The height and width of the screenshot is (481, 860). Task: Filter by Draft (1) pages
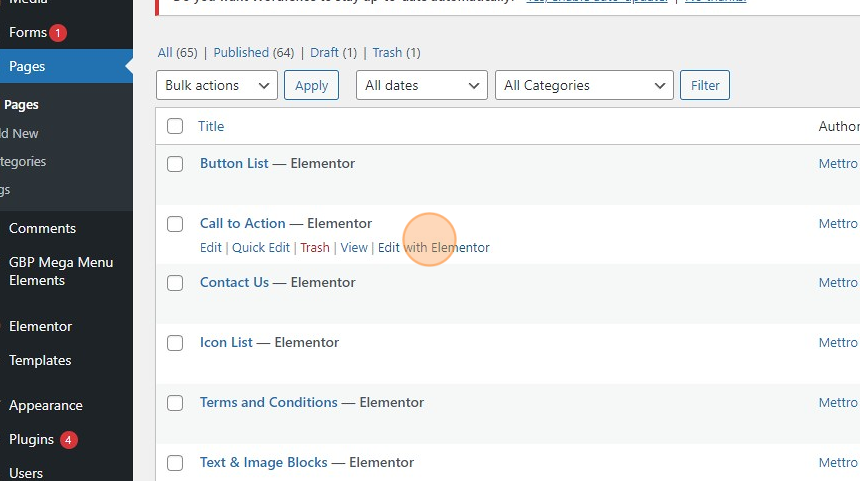click(x=333, y=53)
